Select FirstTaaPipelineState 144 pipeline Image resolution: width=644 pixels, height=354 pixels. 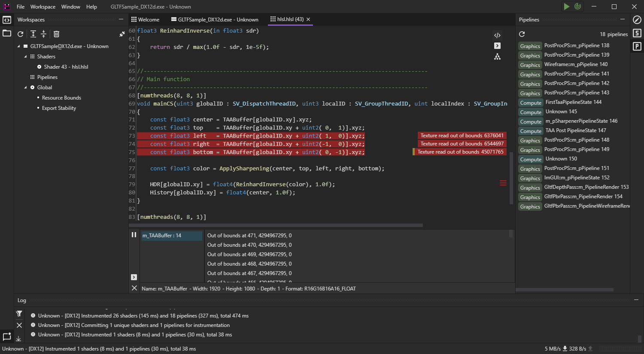coord(573,102)
